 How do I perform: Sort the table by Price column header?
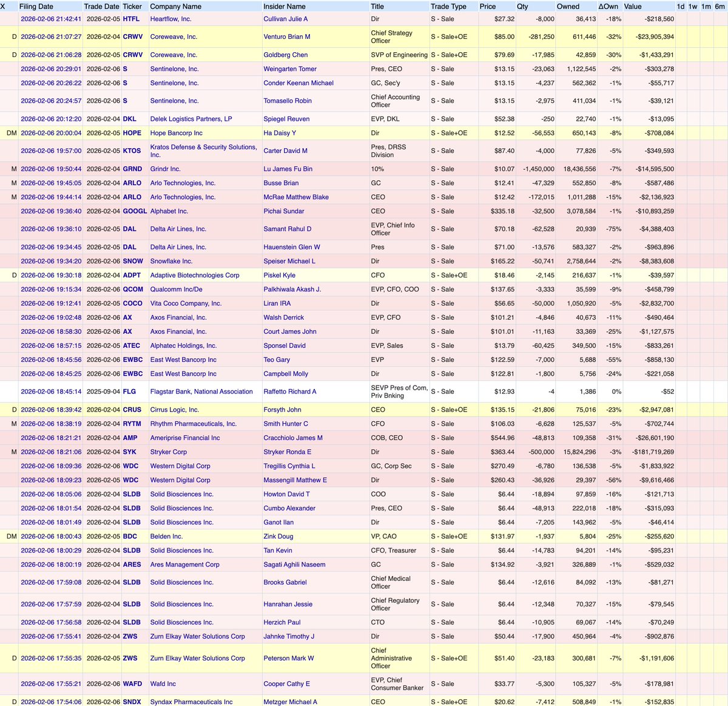[x=489, y=6]
